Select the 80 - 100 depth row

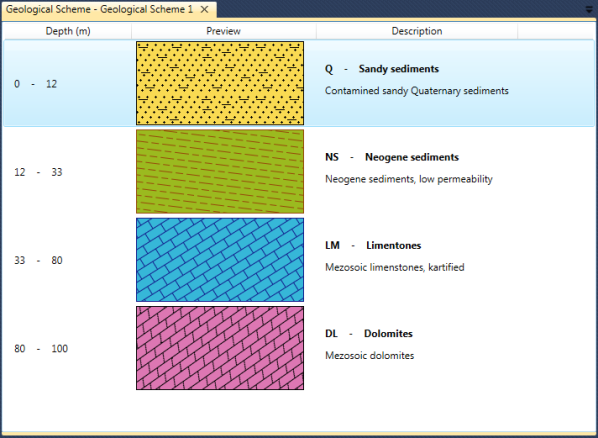coord(299,348)
